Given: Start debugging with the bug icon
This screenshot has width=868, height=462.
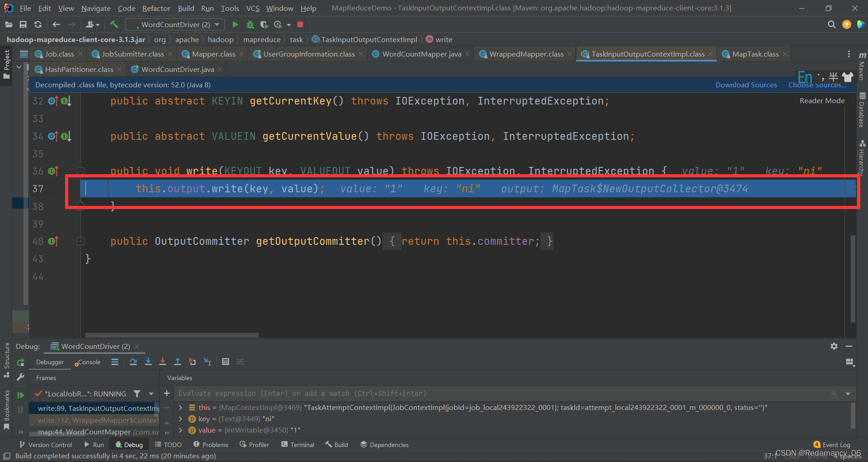Looking at the screenshot, I should (250, 24).
